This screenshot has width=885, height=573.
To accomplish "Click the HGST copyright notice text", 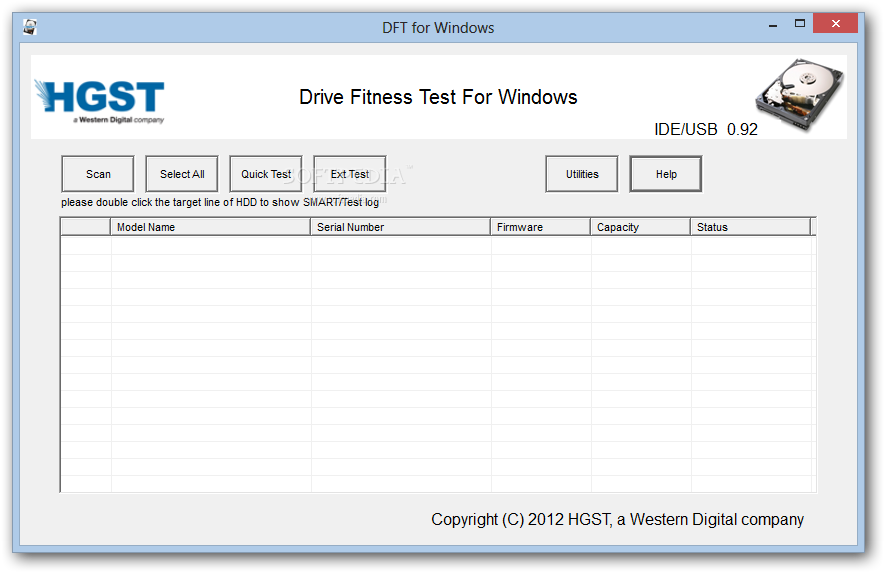I will tap(617, 519).
